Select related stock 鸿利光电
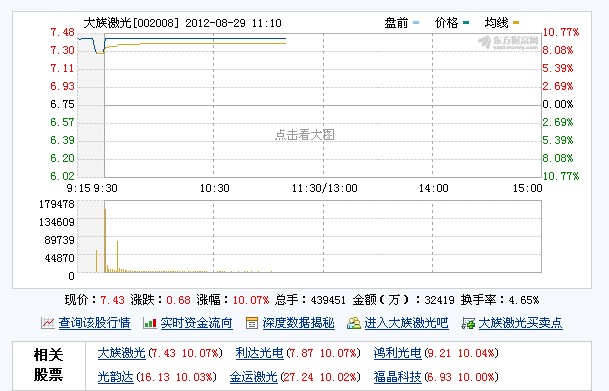This screenshot has width=609, height=391. coord(397,353)
